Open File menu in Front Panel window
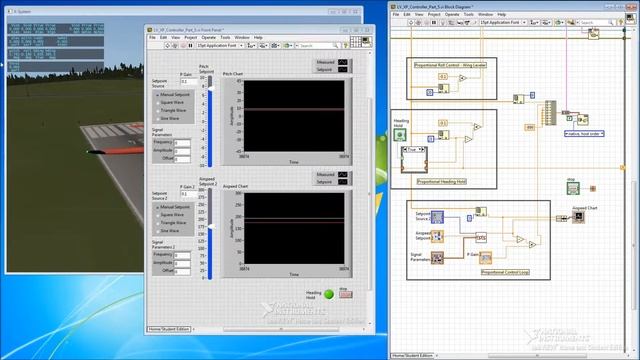Viewport: 640px width, 360px height. point(152,38)
